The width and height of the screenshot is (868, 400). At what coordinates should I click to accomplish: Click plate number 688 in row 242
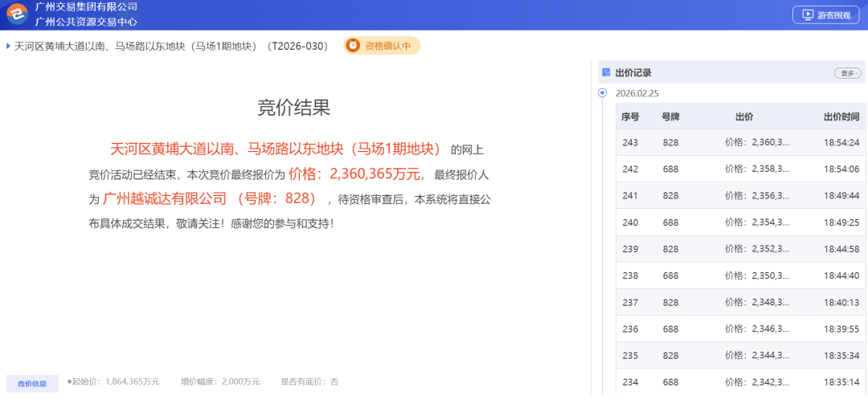670,169
